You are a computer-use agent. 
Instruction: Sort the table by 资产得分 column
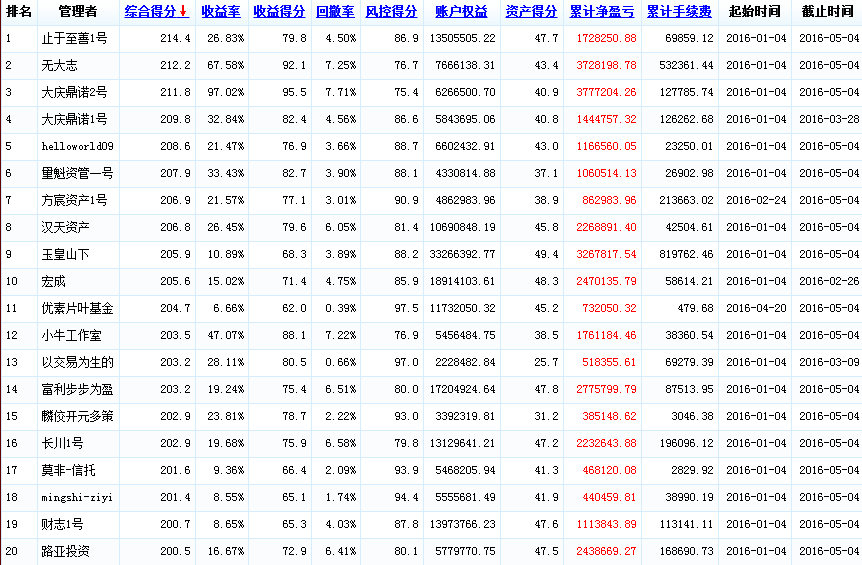[x=531, y=12]
